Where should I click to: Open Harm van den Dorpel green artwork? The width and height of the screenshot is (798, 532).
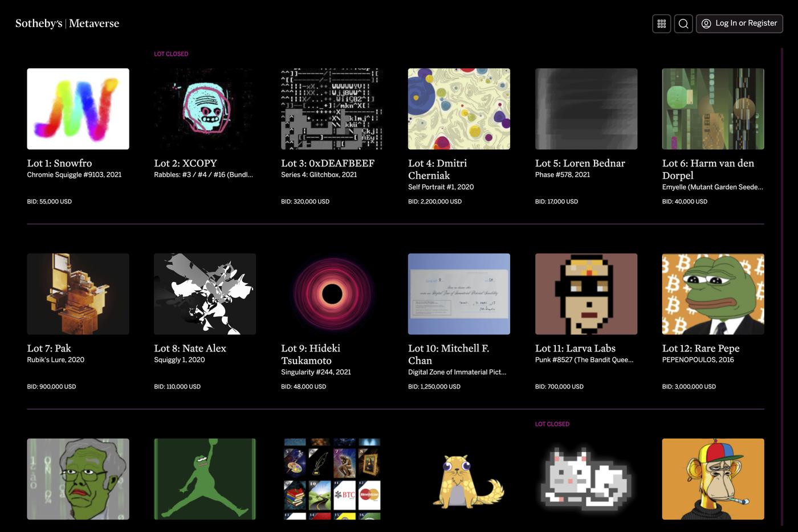713,109
